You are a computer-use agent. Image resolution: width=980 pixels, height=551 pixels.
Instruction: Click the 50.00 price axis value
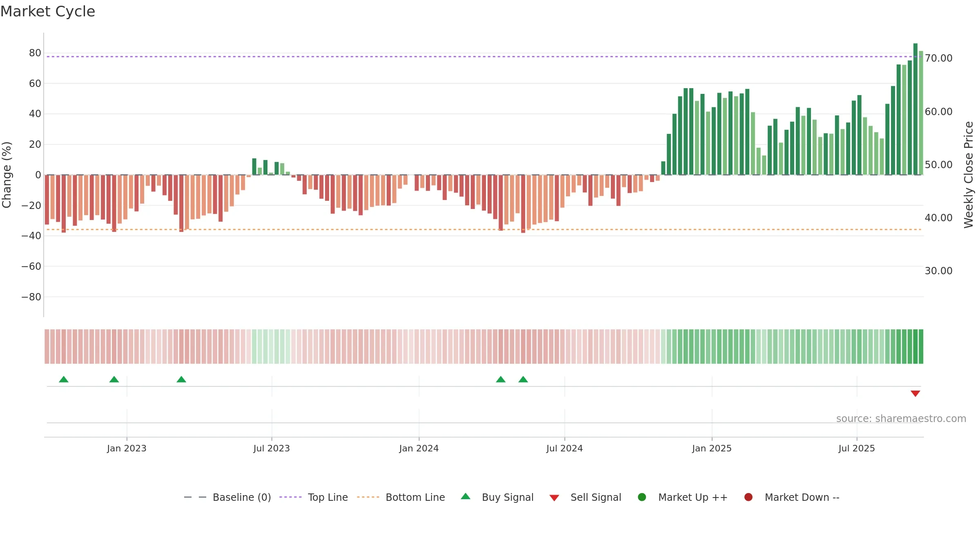(x=938, y=164)
